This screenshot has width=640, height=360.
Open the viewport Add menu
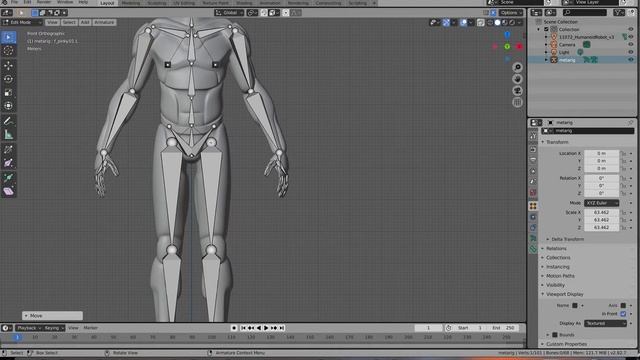click(85, 22)
